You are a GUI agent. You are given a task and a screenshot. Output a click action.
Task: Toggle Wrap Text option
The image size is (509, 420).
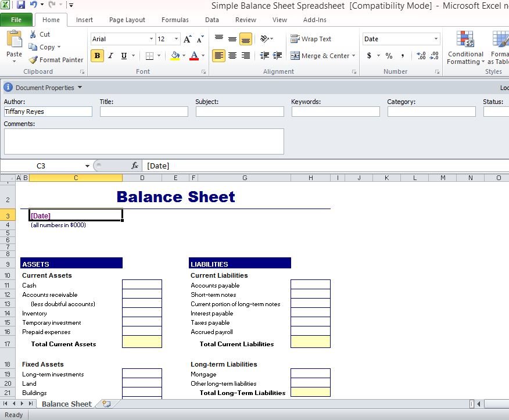(x=311, y=39)
